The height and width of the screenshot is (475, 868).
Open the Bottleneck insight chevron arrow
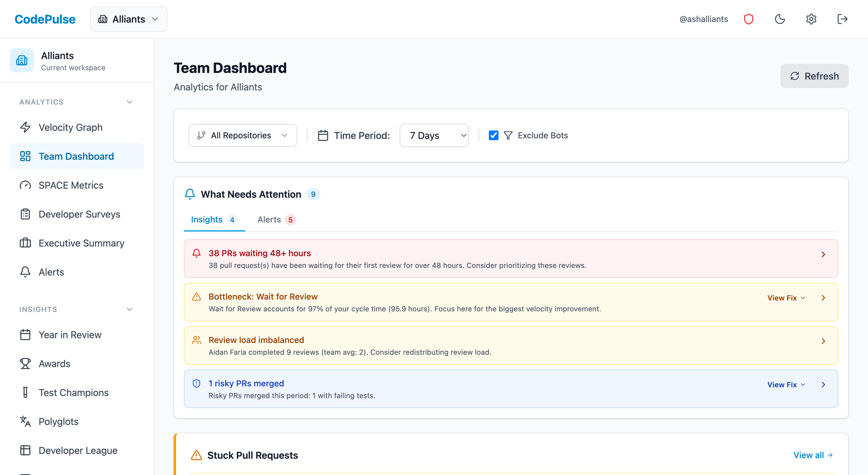coord(823,298)
